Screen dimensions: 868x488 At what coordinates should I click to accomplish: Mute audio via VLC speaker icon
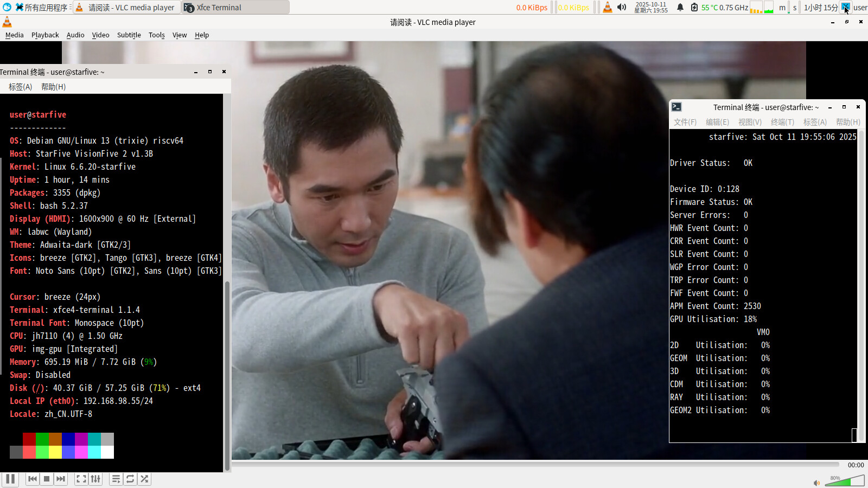point(816,483)
